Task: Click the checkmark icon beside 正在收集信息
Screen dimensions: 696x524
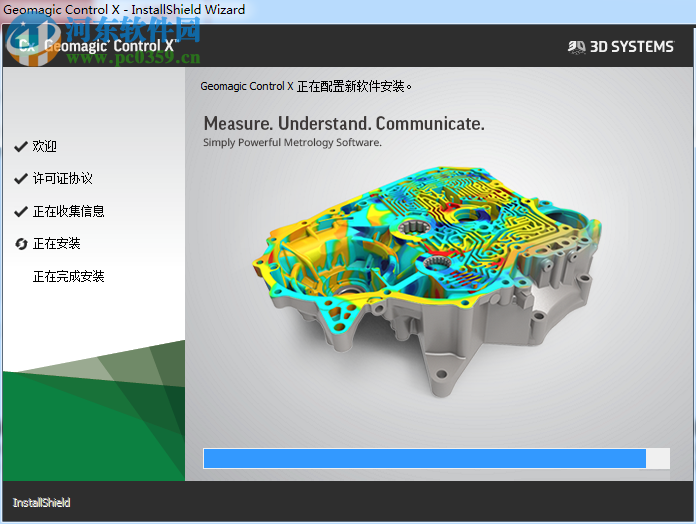Action: point(21,212)
